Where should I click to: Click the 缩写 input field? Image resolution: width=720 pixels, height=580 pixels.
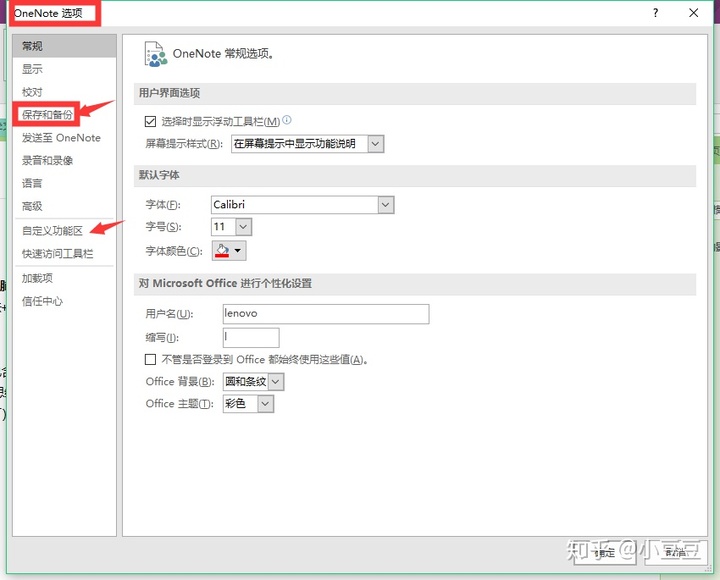251,338
